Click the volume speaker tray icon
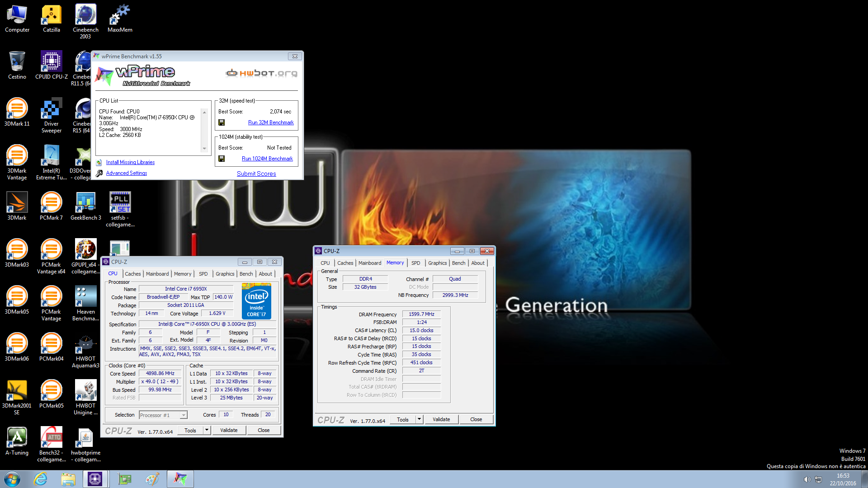This screenshot has width=868, height=488. point(807,479)
